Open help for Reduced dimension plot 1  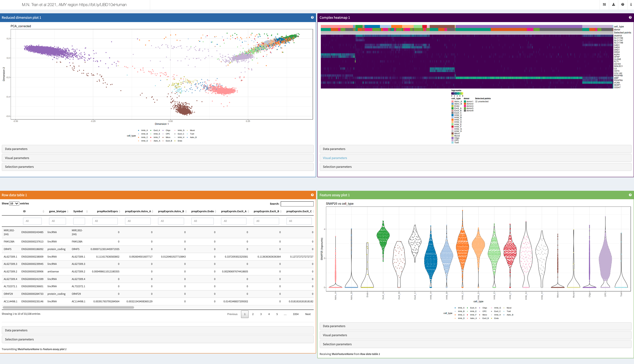pyautogui.click(x=312, y=18)
